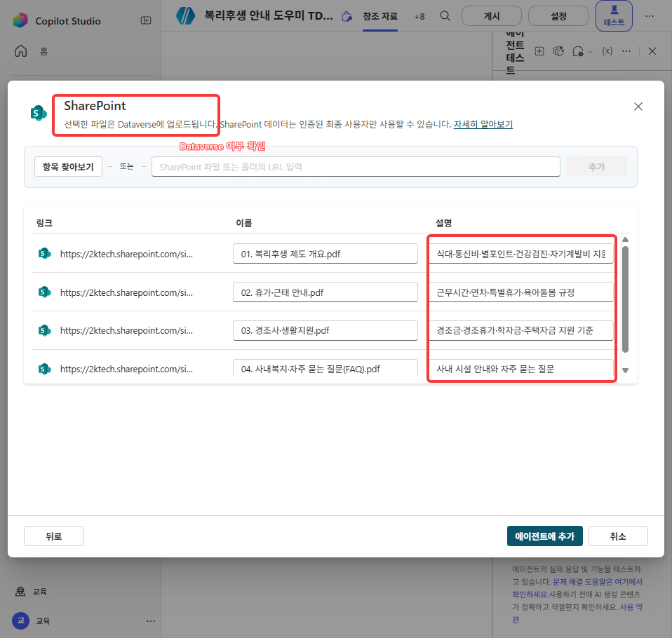Click the SharePoint logo in dialog header
The image size is (672, 638).
(39, 113)
